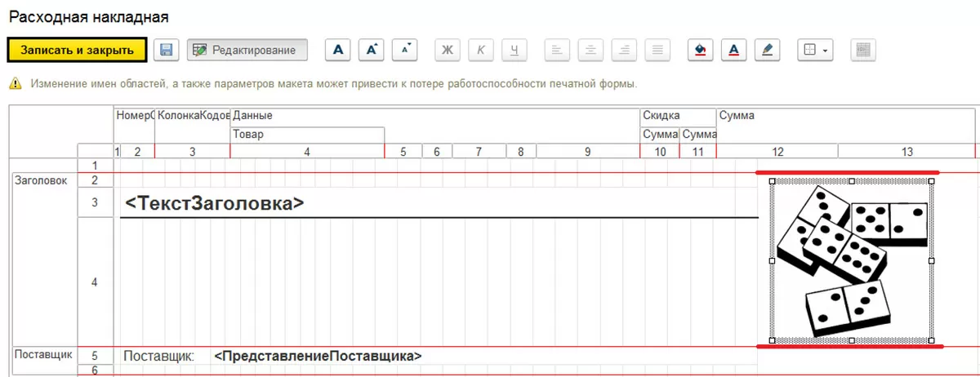This screenshot has height=377, width=980.
Task: Select the dominoes picture
Action: [x=852, y=260]
